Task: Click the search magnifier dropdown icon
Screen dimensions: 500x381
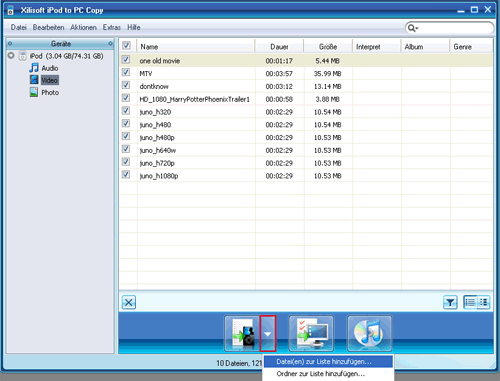Action: coord(413,28)
